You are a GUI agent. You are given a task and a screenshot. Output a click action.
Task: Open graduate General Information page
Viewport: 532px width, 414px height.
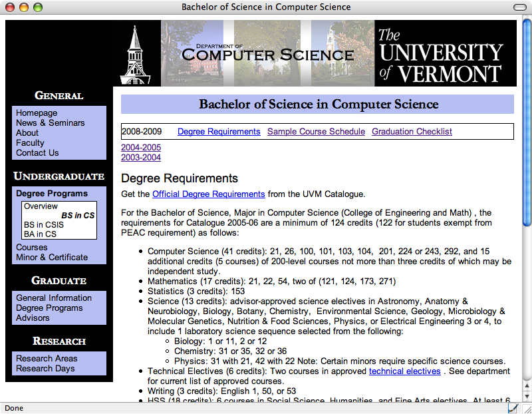click(54, 298)
